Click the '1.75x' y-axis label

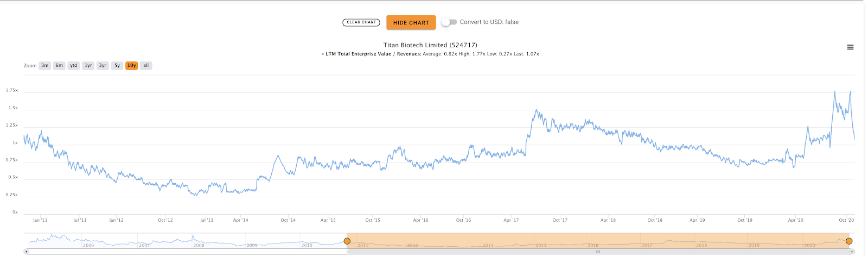(12, 90)
